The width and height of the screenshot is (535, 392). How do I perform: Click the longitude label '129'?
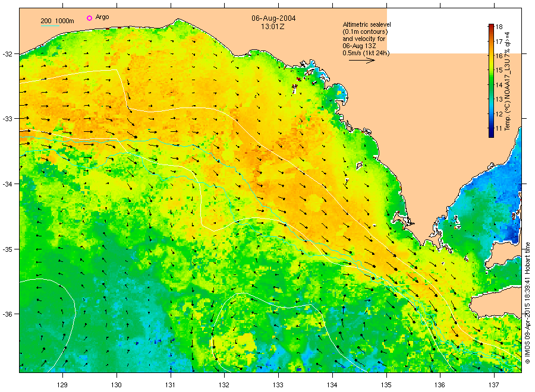62,385
